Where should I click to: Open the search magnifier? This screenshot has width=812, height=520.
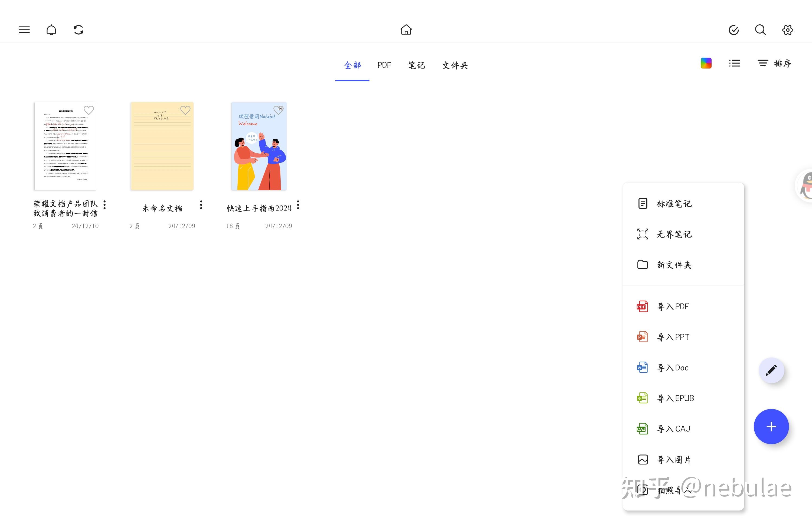pos(760,30)
